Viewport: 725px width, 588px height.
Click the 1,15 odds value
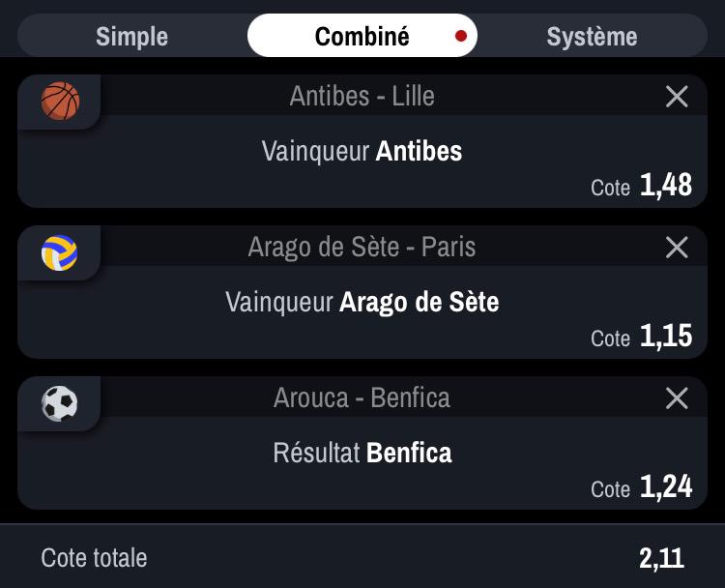[x=666, y=336]
